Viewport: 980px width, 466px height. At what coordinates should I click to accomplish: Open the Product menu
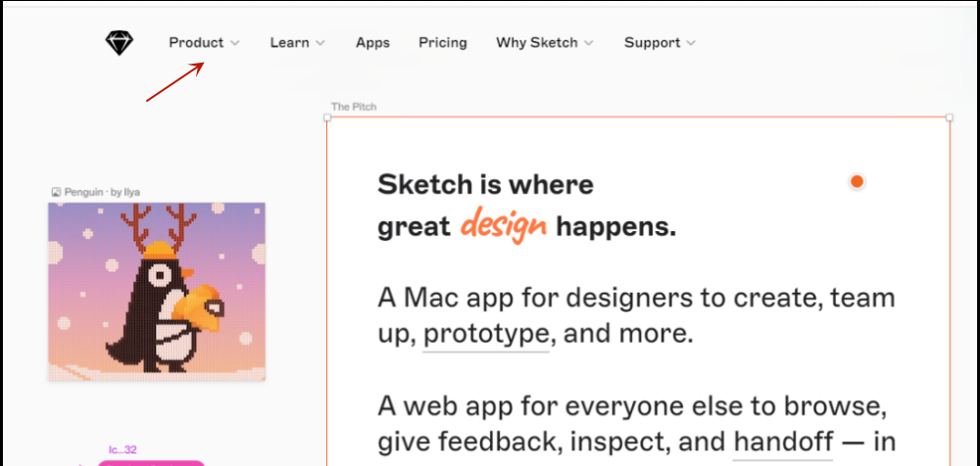tap(196, 43)
